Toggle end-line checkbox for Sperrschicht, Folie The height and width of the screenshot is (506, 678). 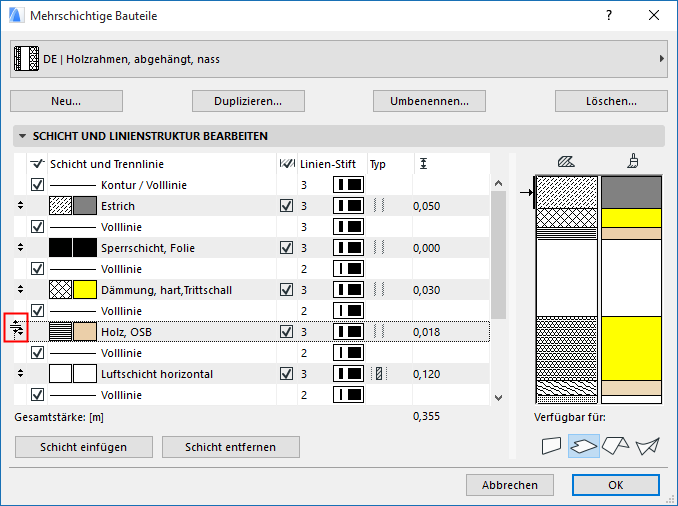(287, 248)
